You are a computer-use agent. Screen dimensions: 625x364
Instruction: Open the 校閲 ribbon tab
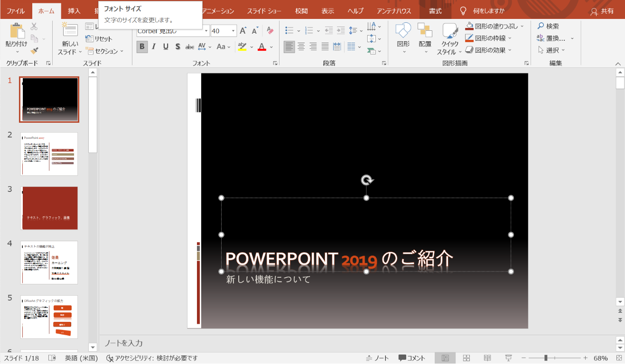click(301, 10)
